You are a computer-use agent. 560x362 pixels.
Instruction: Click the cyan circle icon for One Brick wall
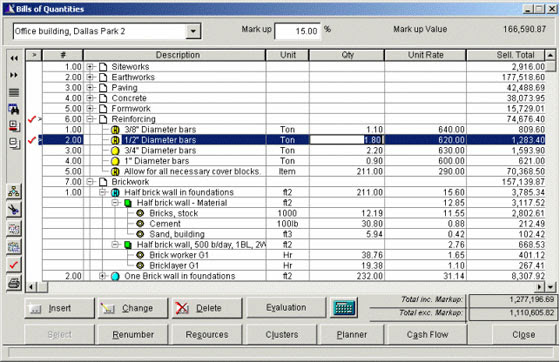115,276
